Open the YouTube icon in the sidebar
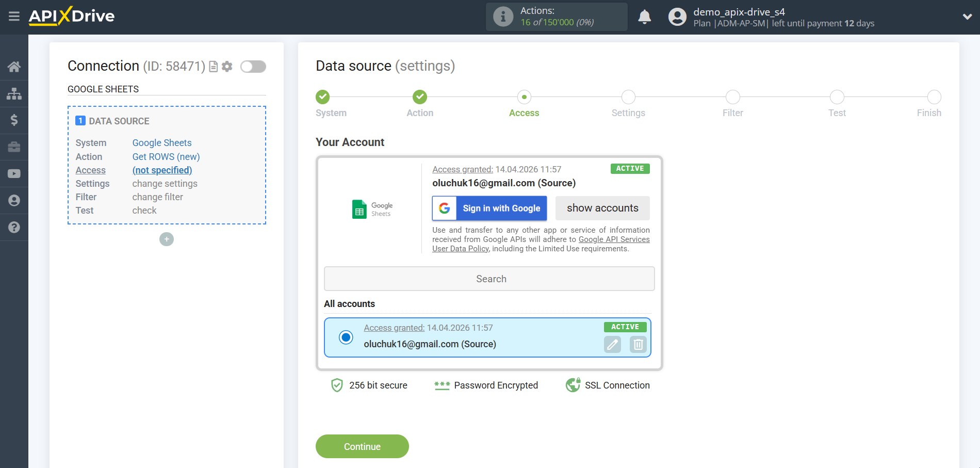Screen dimensions: 980x468 coord(14,173)
